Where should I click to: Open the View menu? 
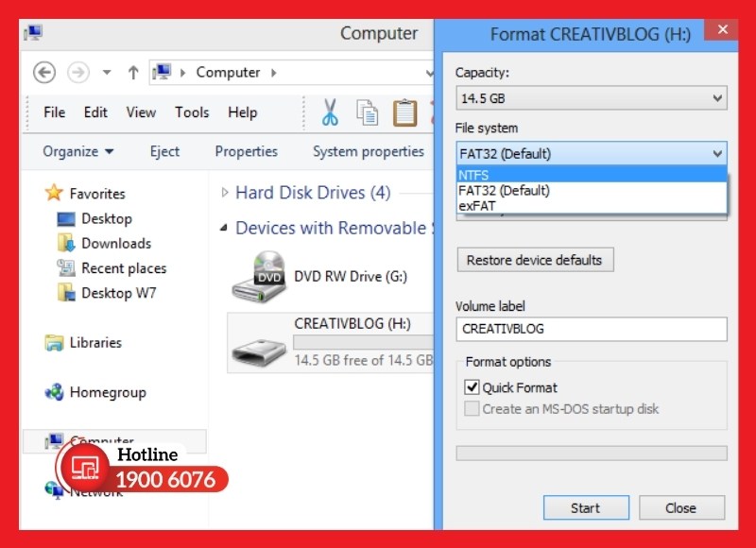pyautogui.click(x=141, y=112)
